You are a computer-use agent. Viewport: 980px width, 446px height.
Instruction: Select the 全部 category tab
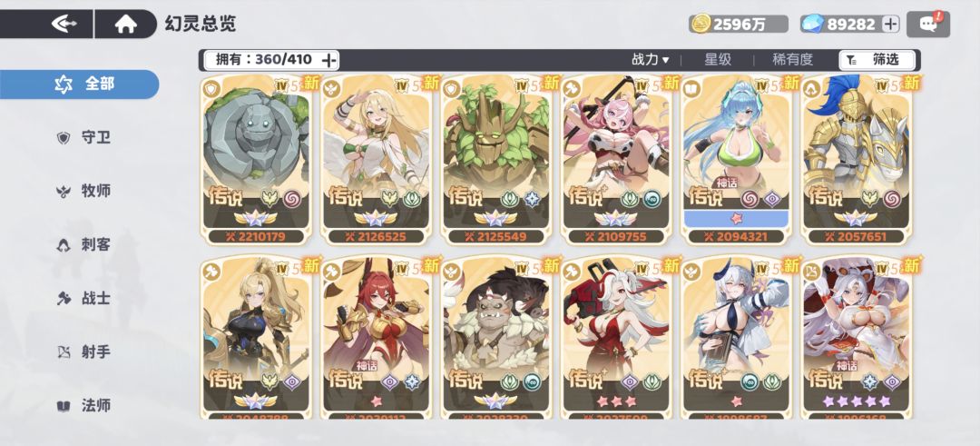(79, 84)
